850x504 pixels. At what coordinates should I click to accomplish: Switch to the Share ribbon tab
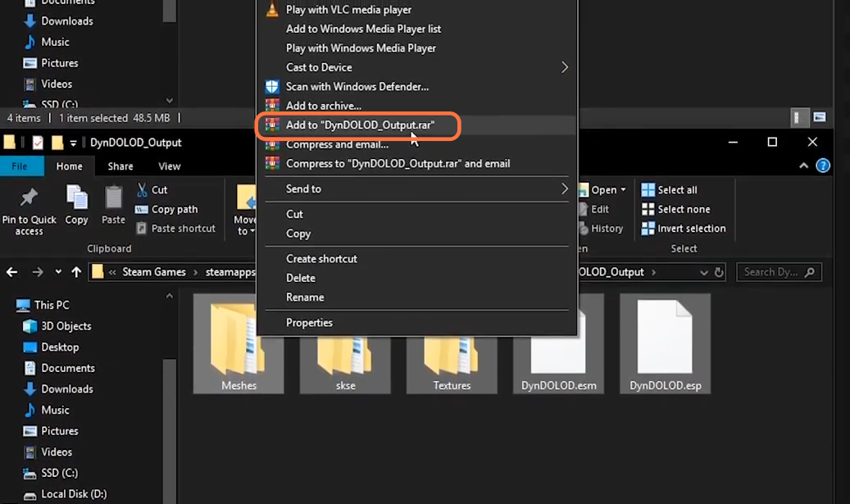[x=120, y=166]
